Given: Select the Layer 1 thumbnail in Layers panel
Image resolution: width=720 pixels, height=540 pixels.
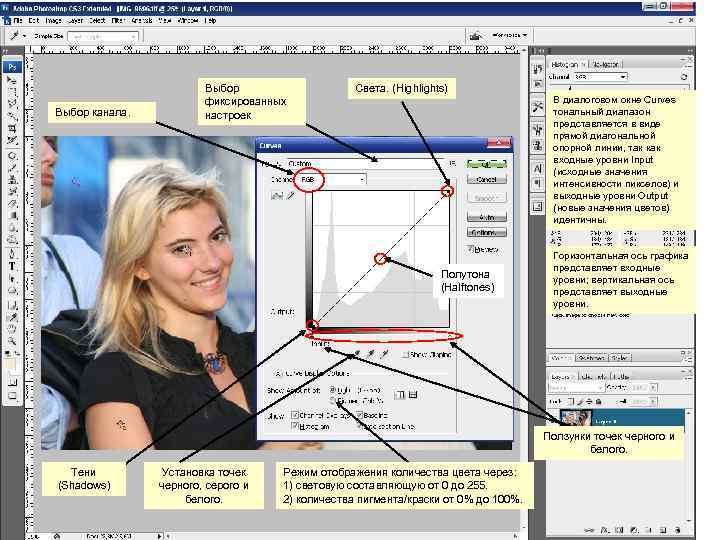Looking at the screenshot, I should click(x=575, y=418).
